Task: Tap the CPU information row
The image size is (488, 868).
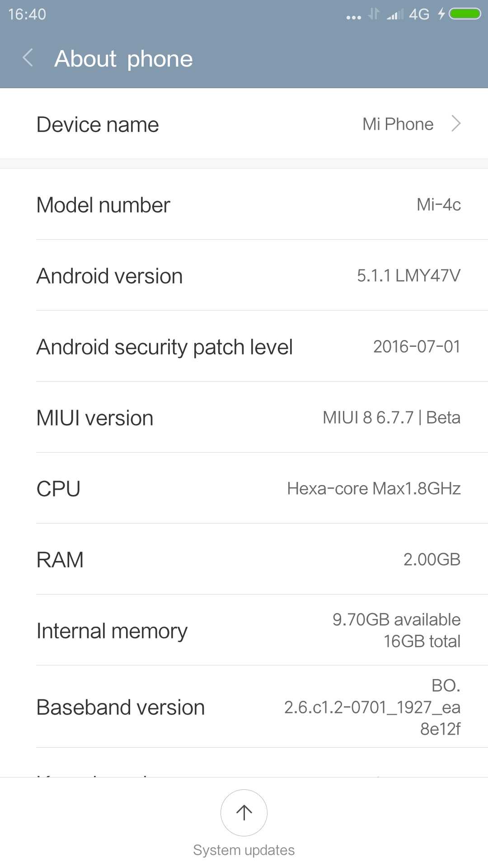Action: point(244,489)
